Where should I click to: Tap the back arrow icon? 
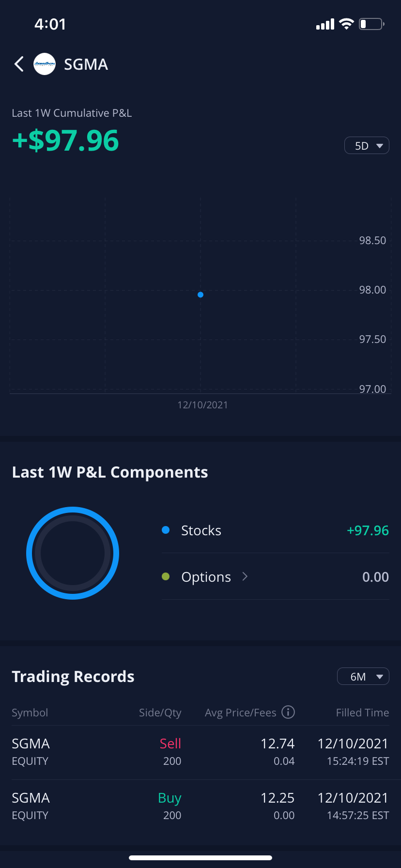pos(19,64)
